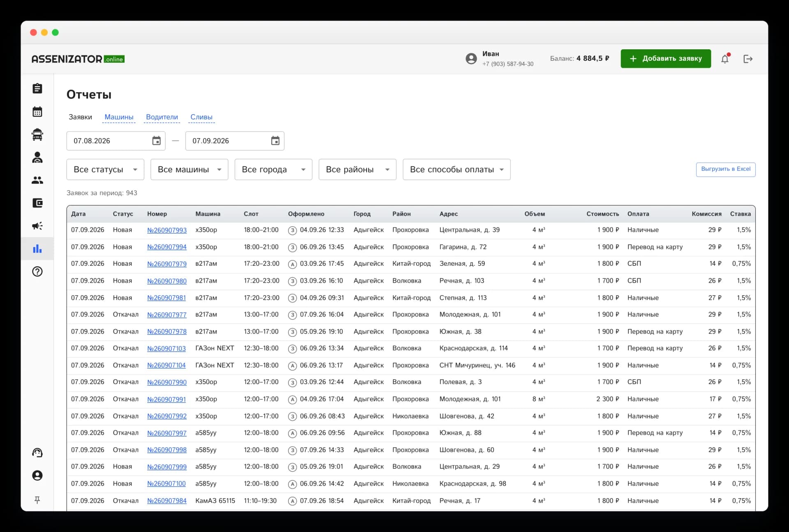Click the Добавить заявку button
Image resolution: width=789 pixels, height=532 pixels.
pos(666,59)
